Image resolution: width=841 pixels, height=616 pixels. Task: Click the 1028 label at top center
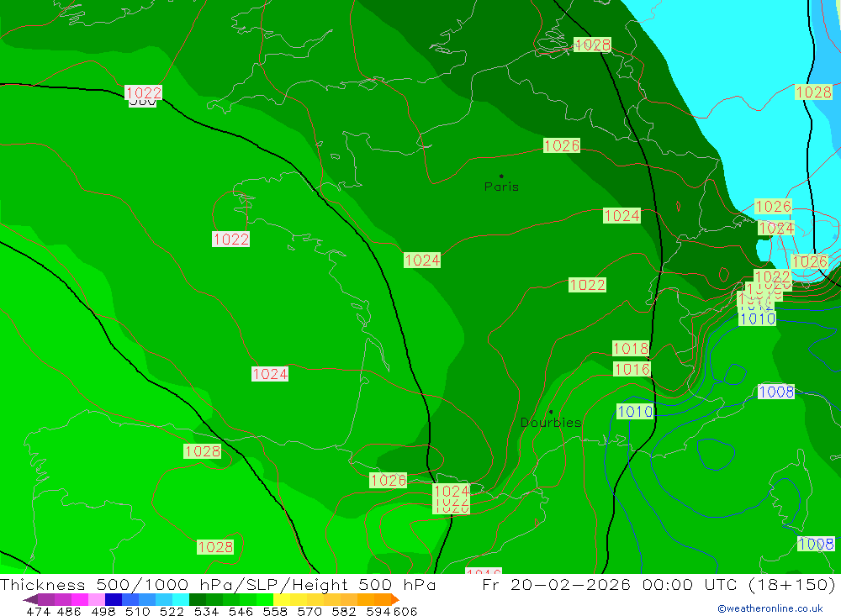click(x=592, y=45)
